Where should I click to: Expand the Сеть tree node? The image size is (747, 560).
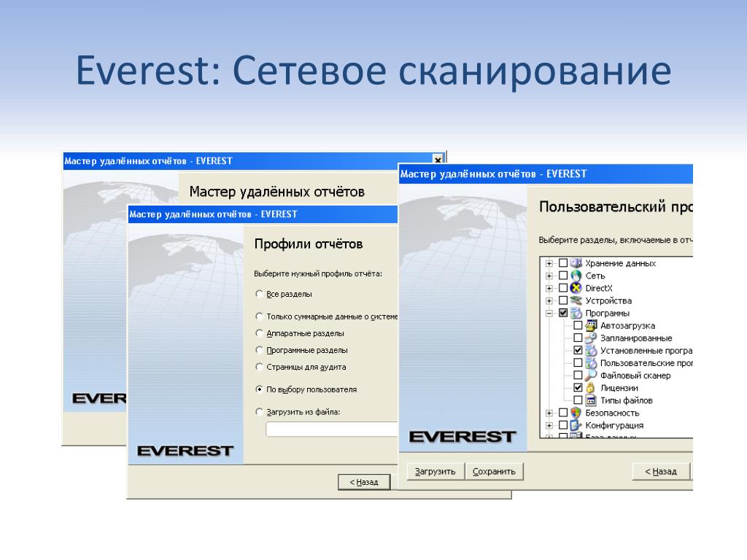point(549,276)
